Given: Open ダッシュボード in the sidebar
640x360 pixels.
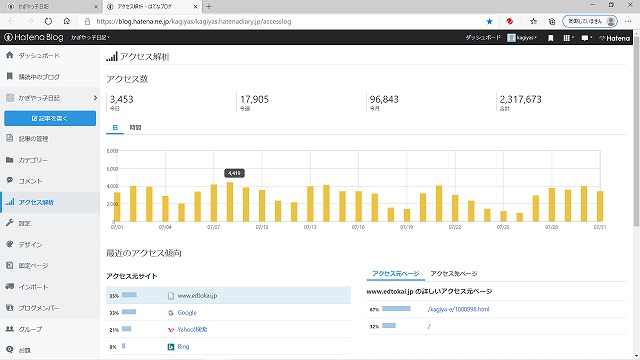Looking at the screenshot, I should [x=39, y=56].
